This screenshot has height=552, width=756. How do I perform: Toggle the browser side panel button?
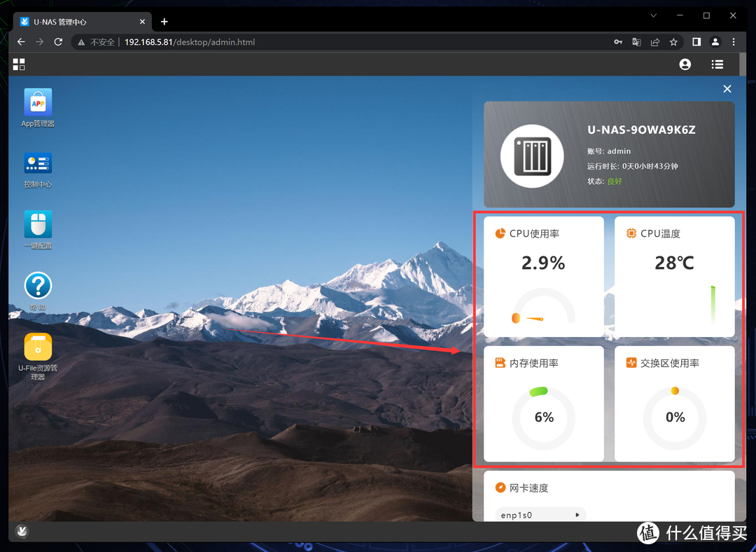pyautogui.click(x=696, y=42)
